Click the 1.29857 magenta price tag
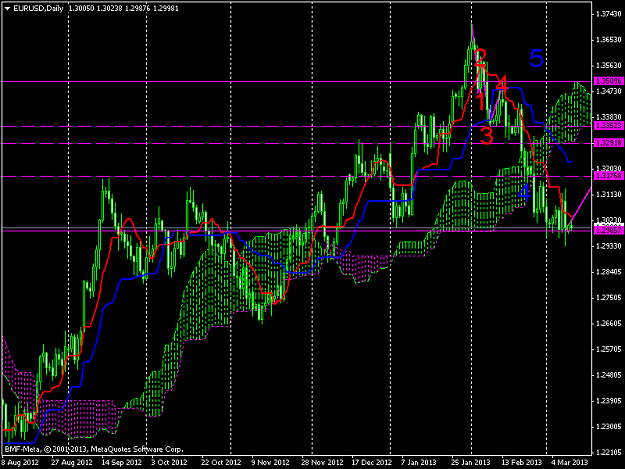This screenshot has width=625, height=469. tap(608, 231)
